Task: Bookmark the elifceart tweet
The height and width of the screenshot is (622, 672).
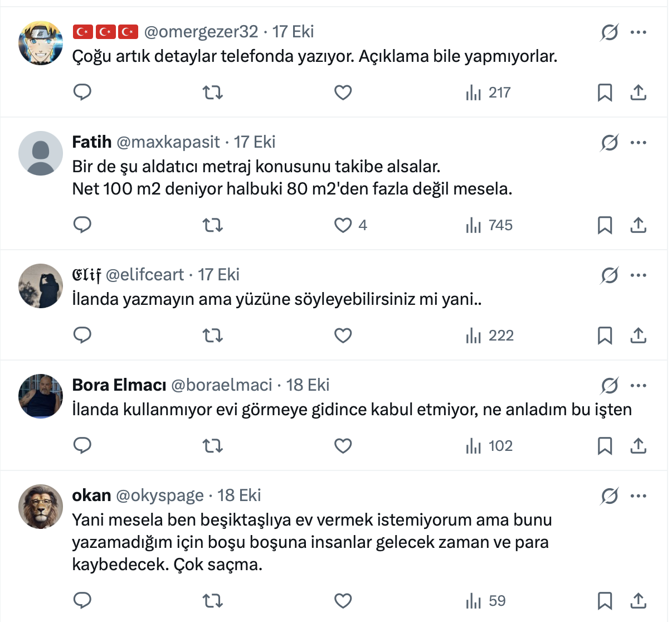Action: [605, 336]
